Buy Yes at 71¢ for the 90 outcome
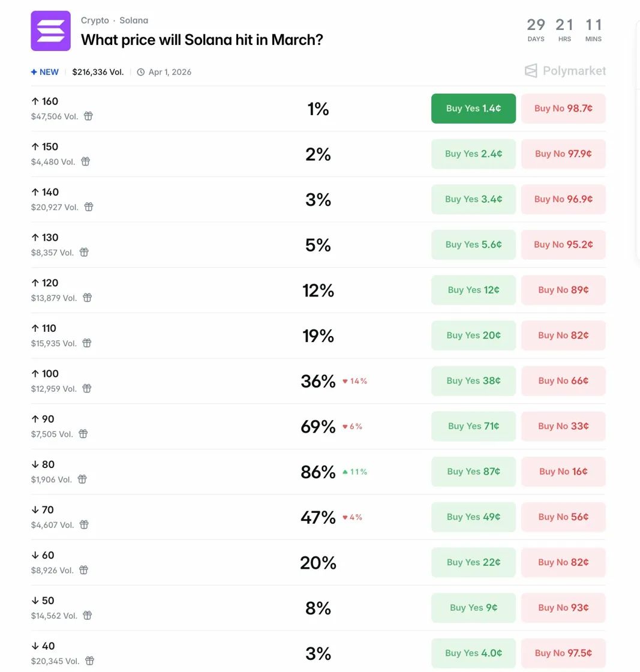 tap(473, 426)
